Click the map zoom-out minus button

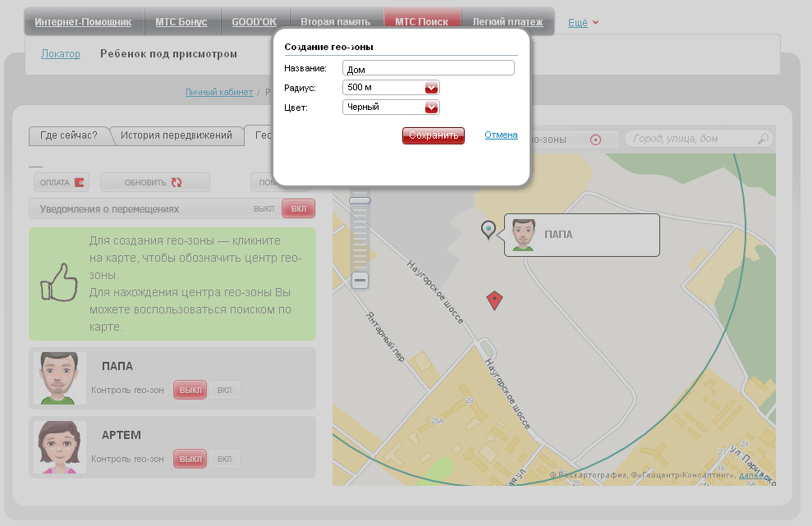[360, 280]
